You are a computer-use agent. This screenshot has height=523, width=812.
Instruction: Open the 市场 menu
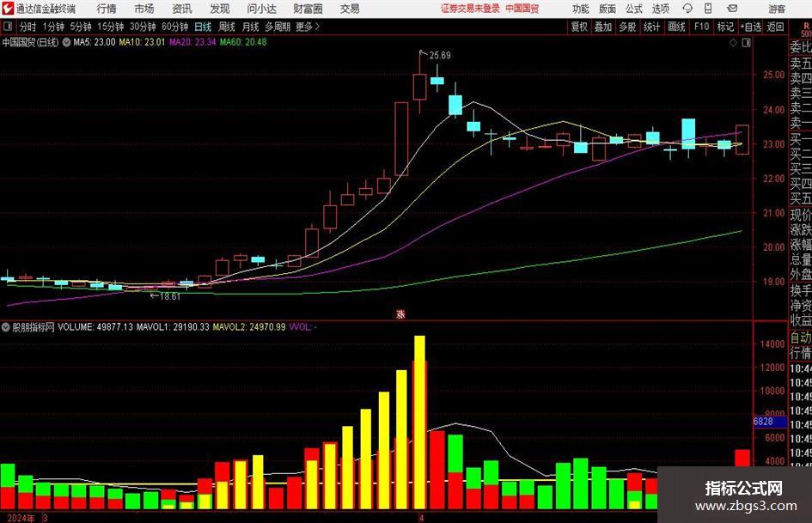click(144, 9)
